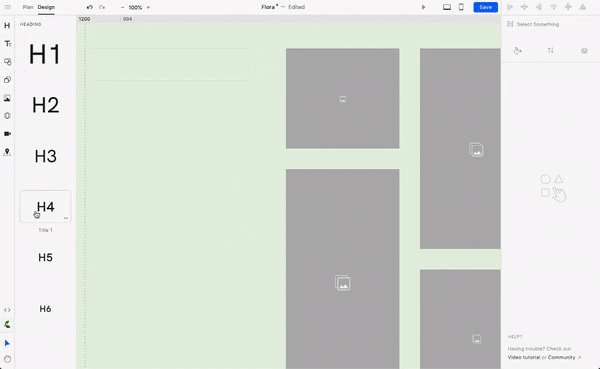
Task: Click the undo arrow in the top bar
Action: [90, 7]
